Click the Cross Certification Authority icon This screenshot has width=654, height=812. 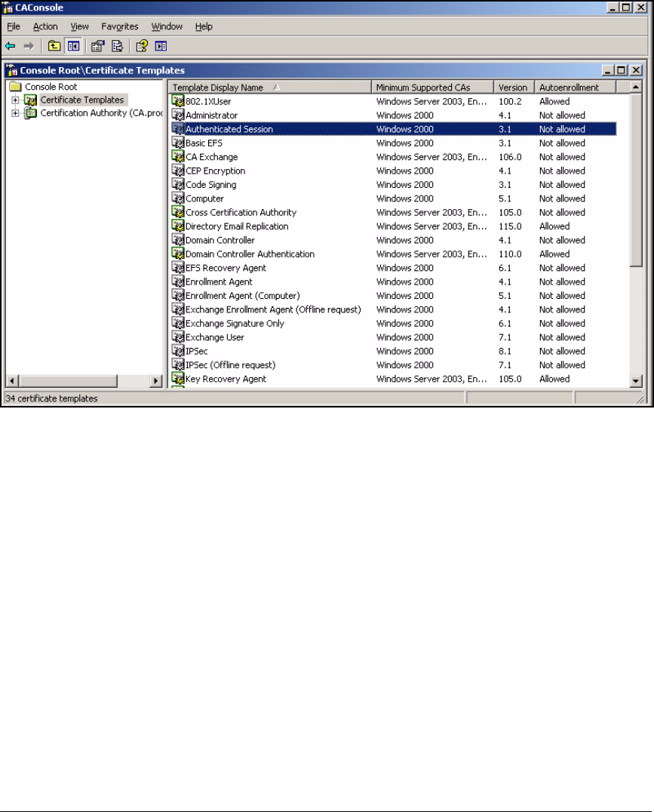(178, 212)
